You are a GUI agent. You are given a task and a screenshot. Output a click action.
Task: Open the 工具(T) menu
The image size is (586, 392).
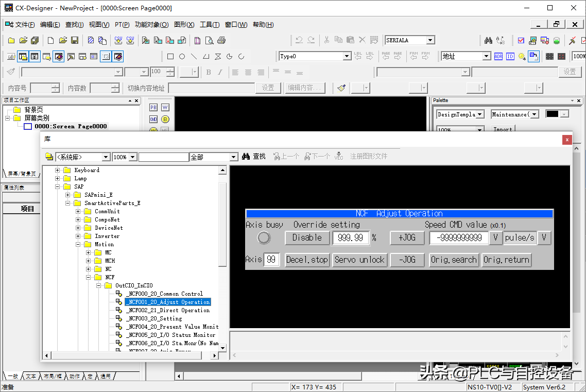(209, 25)
